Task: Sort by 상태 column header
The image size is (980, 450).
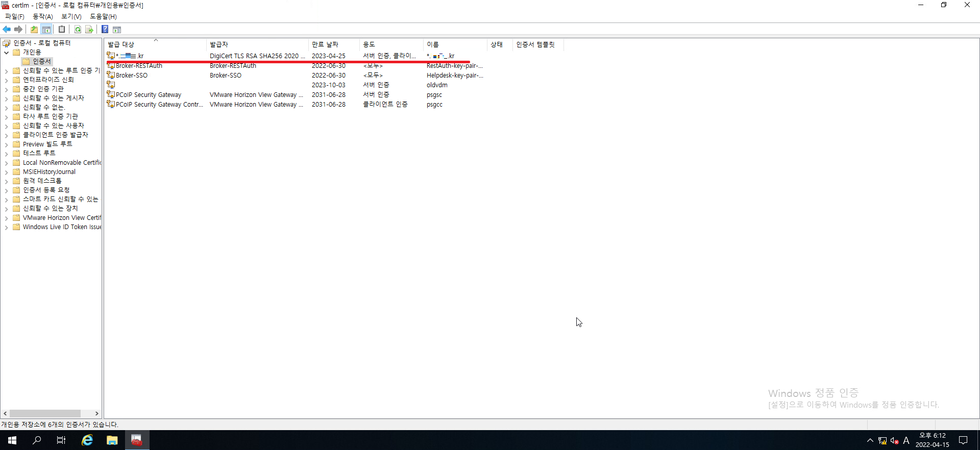Action: (x=500, y=44)
